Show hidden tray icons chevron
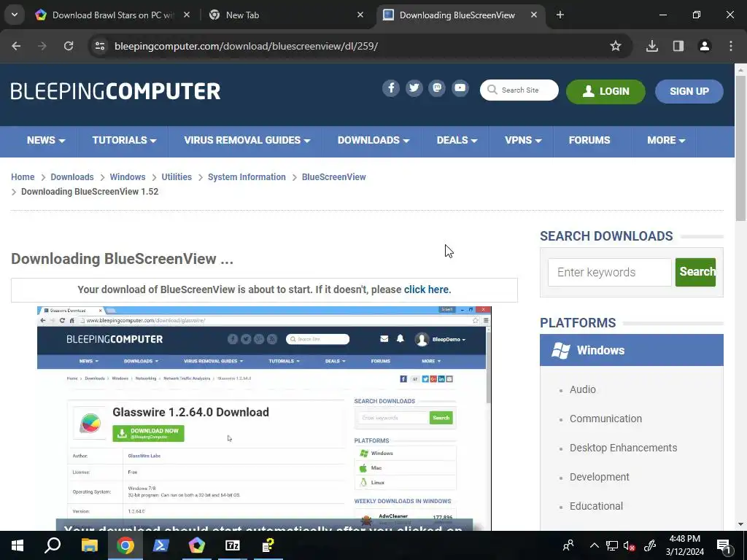Screen dimensions: 747x560 [x=594, y=545]
